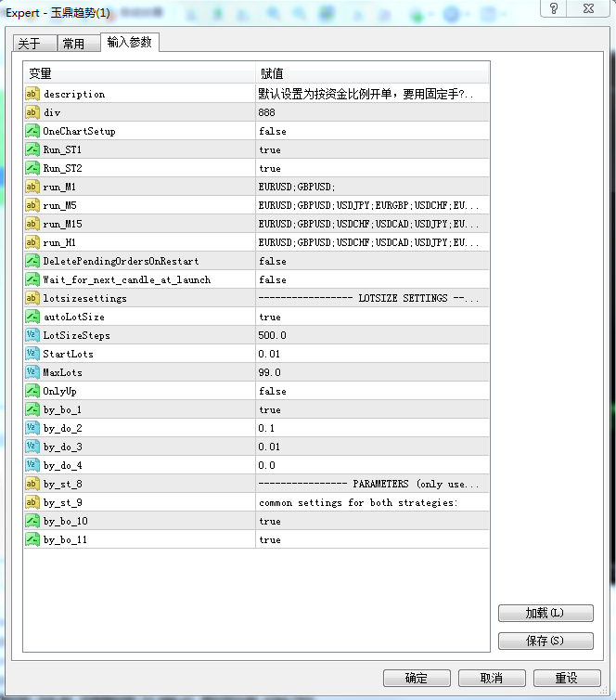Confirm settings with the 确定 button
616x700 pixels.
coord(417,679)
